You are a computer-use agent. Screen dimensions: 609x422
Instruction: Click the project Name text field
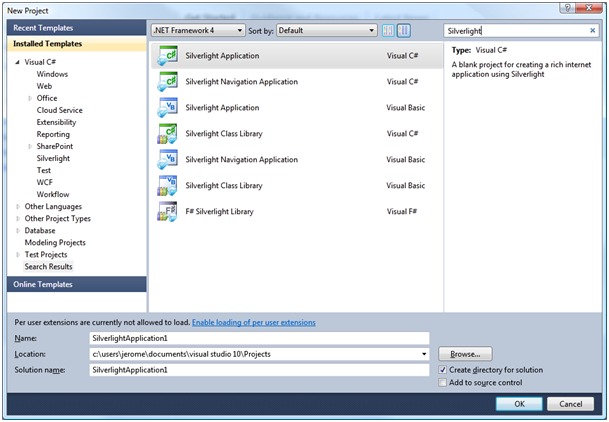pos(258,338)
